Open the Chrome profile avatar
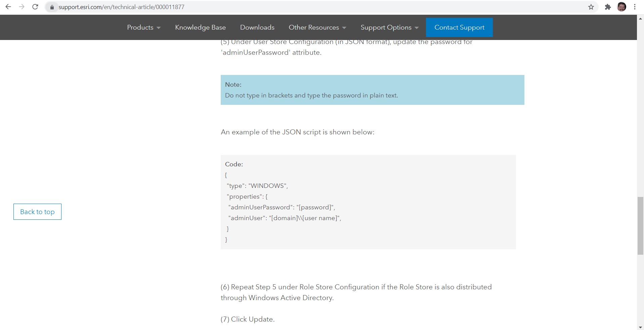The image size is (644, 330). pyautogui.click(x=622, y=7)
